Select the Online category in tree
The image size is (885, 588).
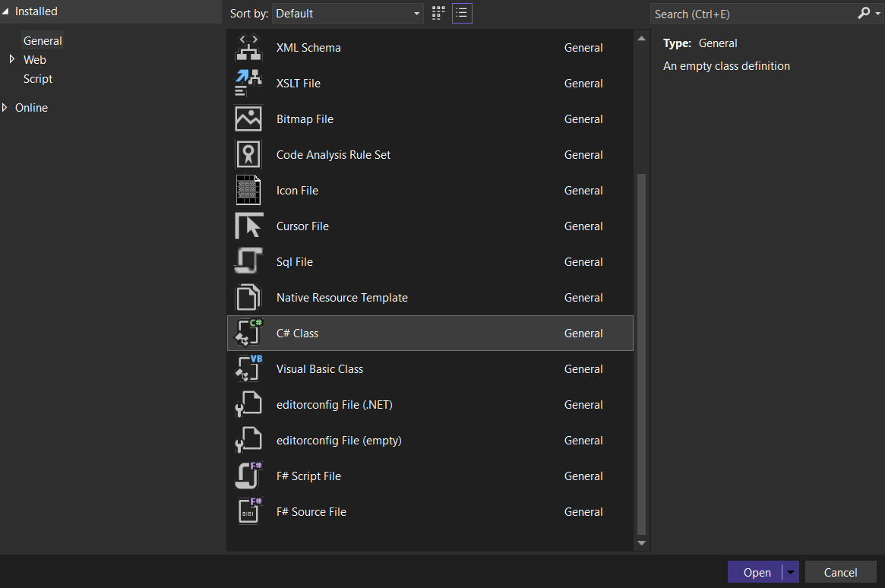pyautogui.click(x=31, y=108)
